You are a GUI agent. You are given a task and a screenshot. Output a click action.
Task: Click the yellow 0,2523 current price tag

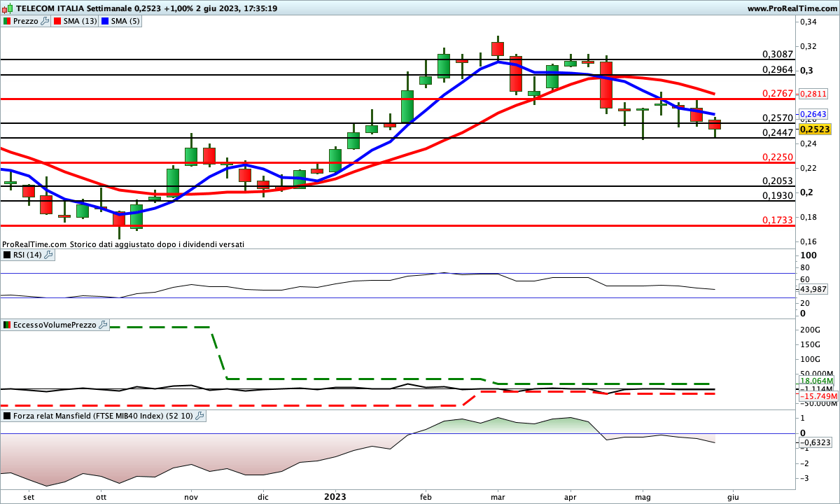point(815,129)
